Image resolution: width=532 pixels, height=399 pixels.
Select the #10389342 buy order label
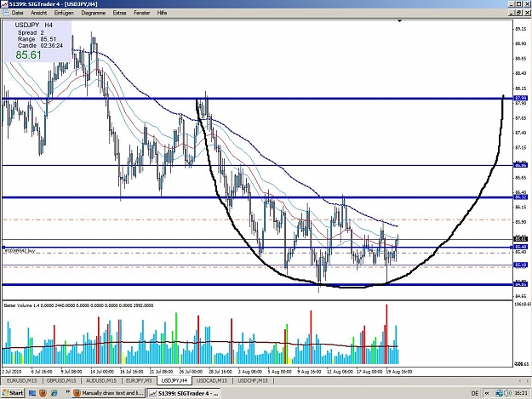click(x=20, y=251)
